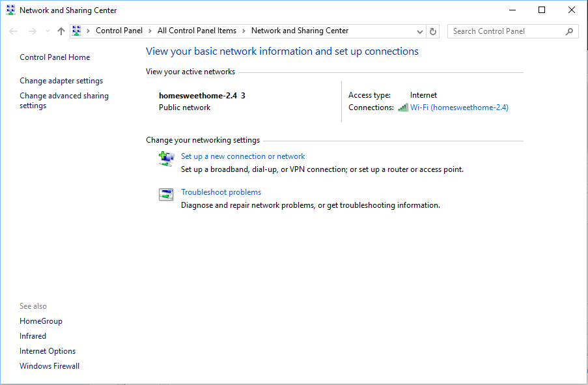Click the title bar Network and Sharing Center icon
This screenshot has width=588, height=385.
[x=10, y=10]
